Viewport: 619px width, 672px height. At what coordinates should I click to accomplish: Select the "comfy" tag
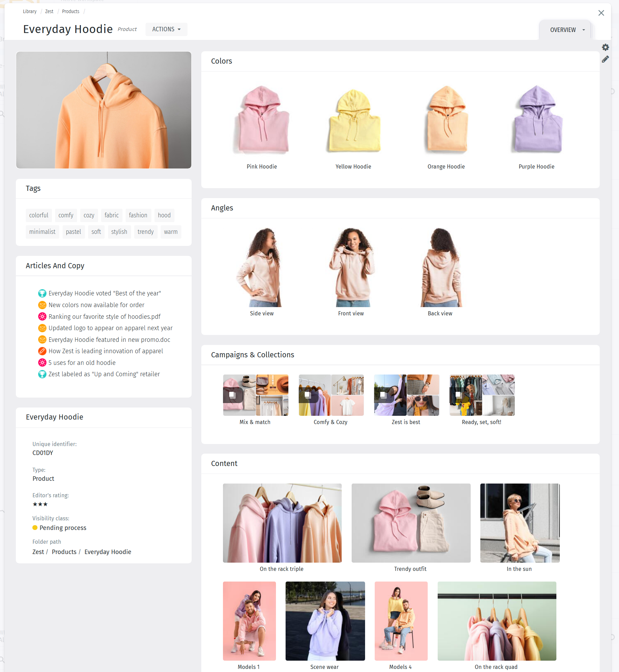pyautogui.click(x=66, y=215)
